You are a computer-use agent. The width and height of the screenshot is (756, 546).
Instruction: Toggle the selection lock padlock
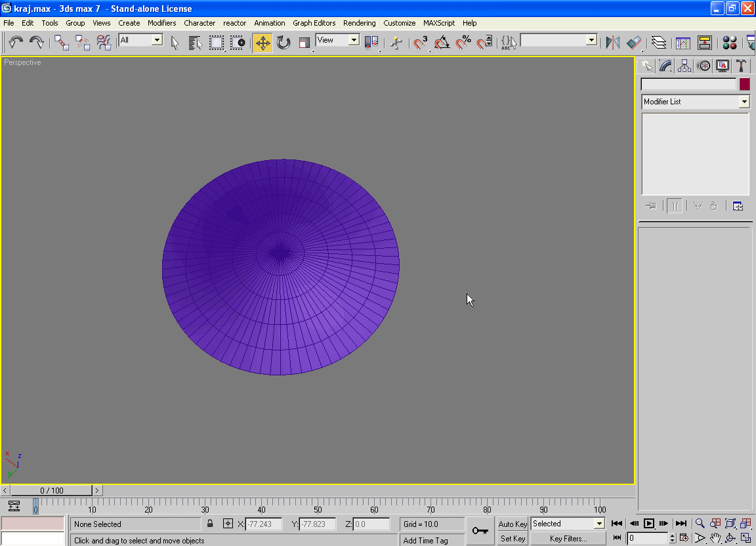click(210, 524)
